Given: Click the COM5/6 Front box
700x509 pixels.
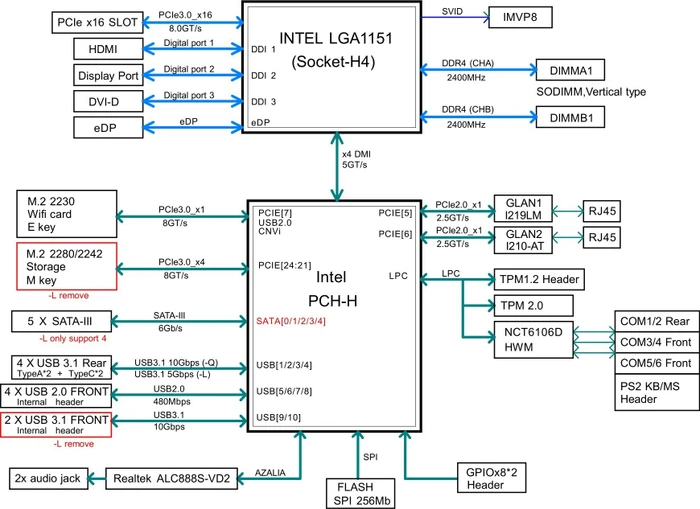Looking at the screenshot, I should (x=657, y=363).
